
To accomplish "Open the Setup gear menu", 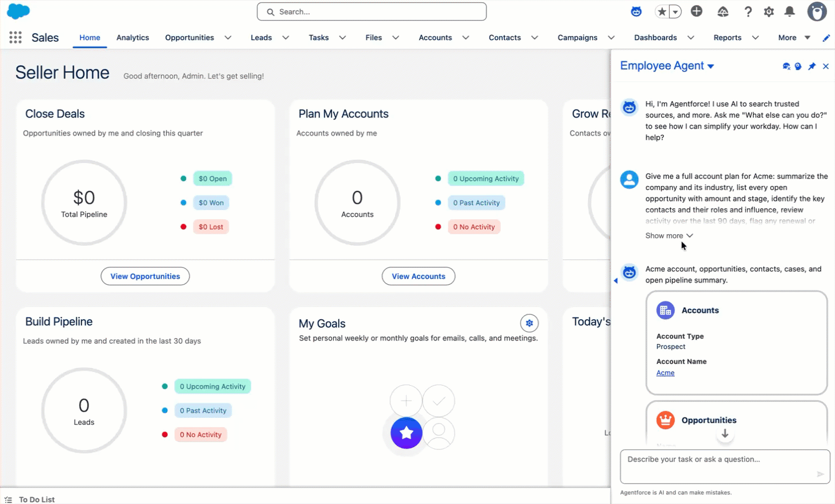I will (769, 11).
